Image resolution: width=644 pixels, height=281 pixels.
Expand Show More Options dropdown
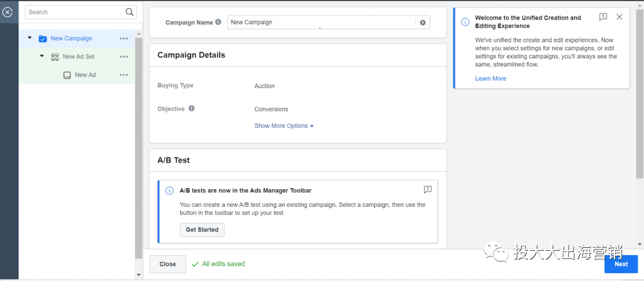click(x=284, y=126)
